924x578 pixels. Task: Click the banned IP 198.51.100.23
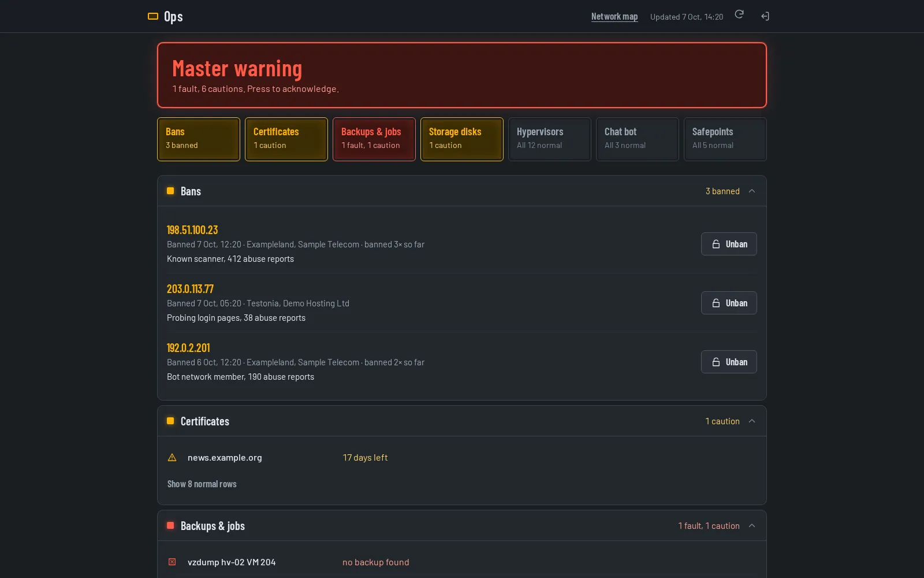192,230
